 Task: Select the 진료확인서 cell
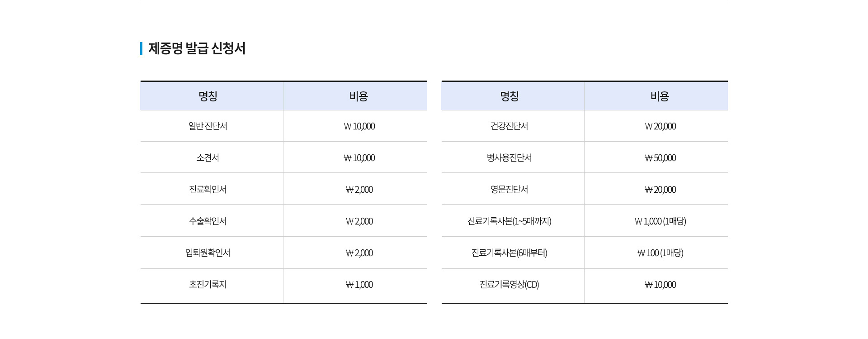coord(208,190)
